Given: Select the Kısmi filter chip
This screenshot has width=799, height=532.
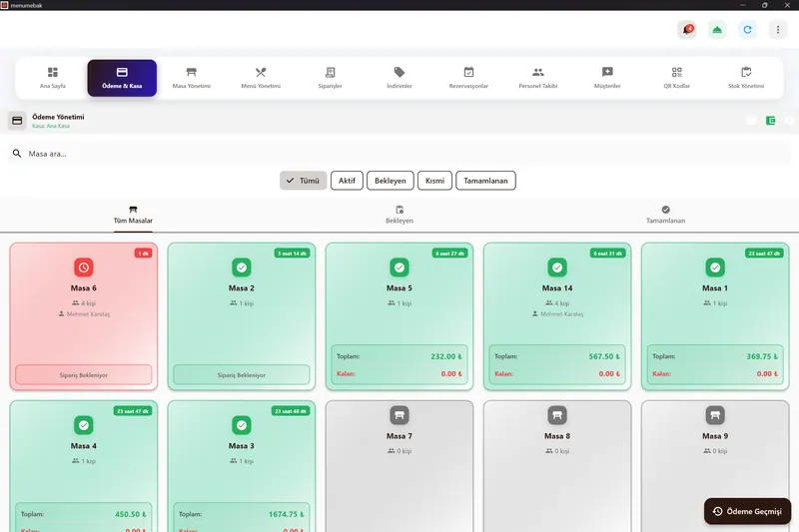Looking at the screenshot, I should (434, 181).
